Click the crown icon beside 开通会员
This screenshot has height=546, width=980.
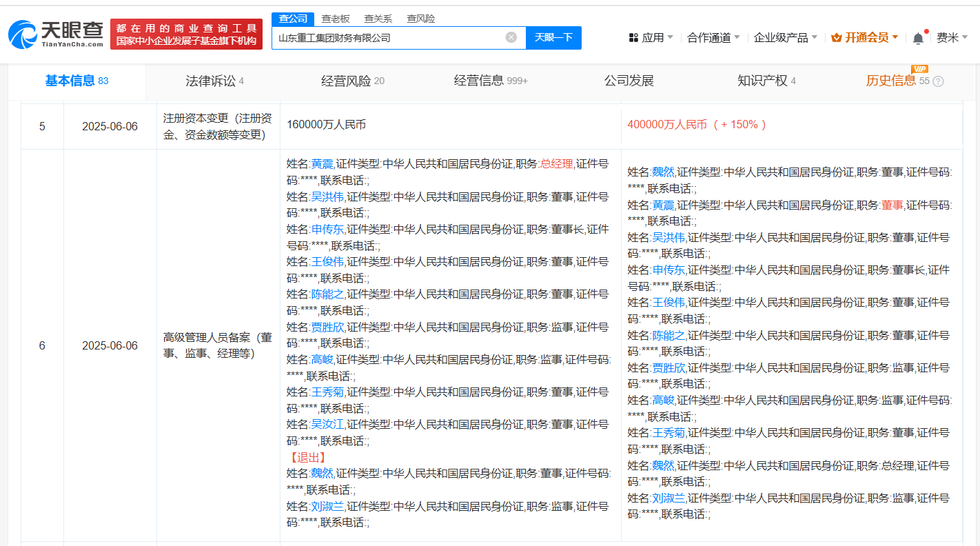coord(837,38)
